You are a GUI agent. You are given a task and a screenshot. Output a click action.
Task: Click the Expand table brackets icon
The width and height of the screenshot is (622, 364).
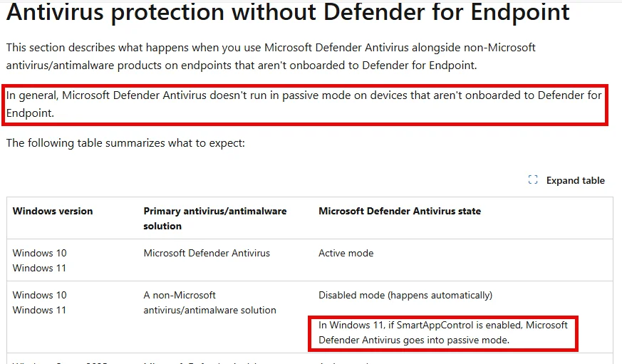pyautogui.click(x=533, y=180)
